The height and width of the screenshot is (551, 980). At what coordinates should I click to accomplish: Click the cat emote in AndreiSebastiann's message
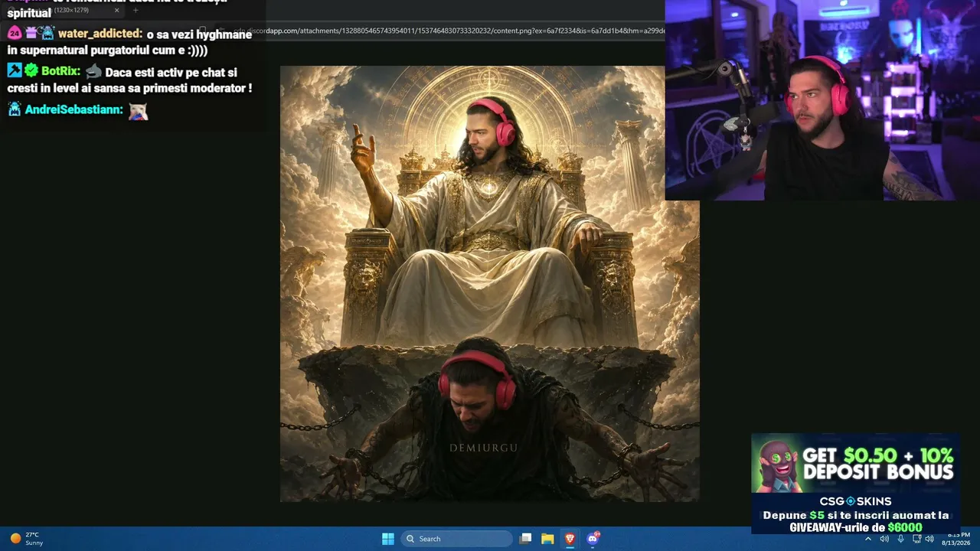coord(138,110)
